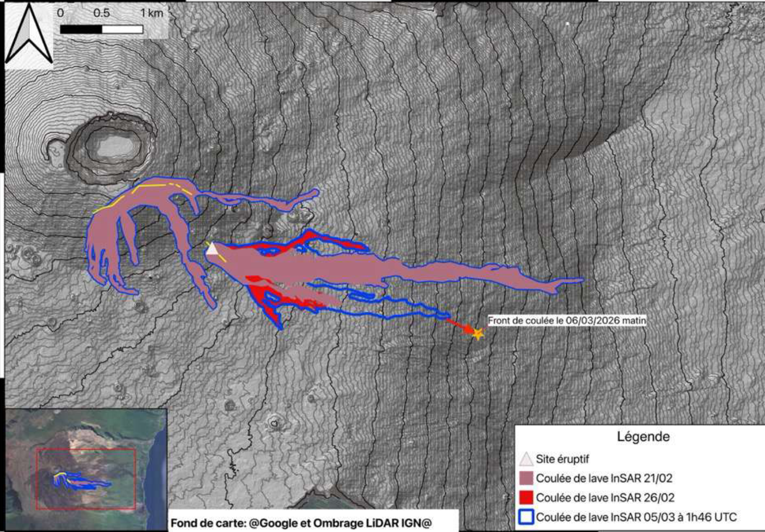The height and width of the screenshot is (532, 765).
Task: Select the blue outline InSAR 05/03 swatch
Action: [526, 517]
